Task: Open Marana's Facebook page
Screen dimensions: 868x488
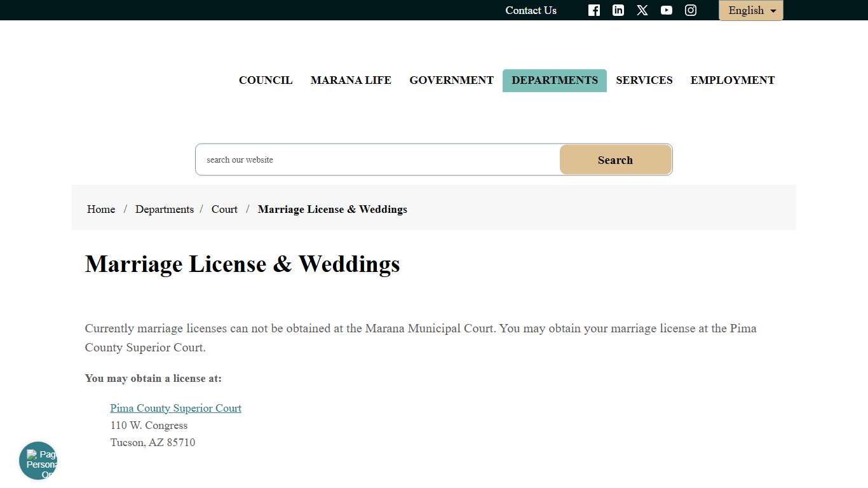Action: pyautogui.click(x=593, y=10)
